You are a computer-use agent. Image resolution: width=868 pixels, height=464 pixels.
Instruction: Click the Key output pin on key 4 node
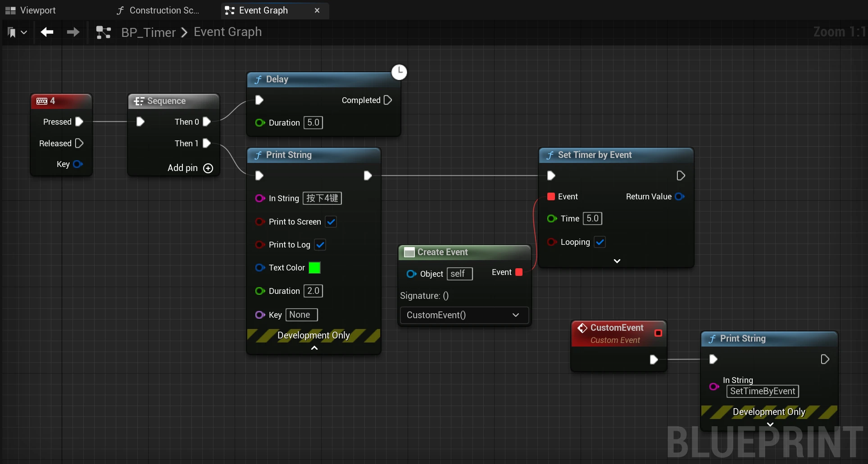pos(77,164)
